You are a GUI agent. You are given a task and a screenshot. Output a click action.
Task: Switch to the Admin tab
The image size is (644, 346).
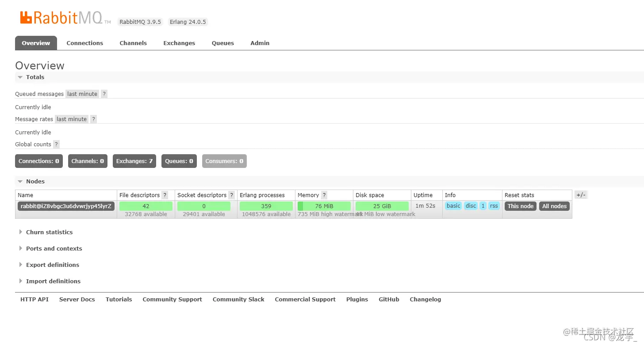click(x=260, y=43)
